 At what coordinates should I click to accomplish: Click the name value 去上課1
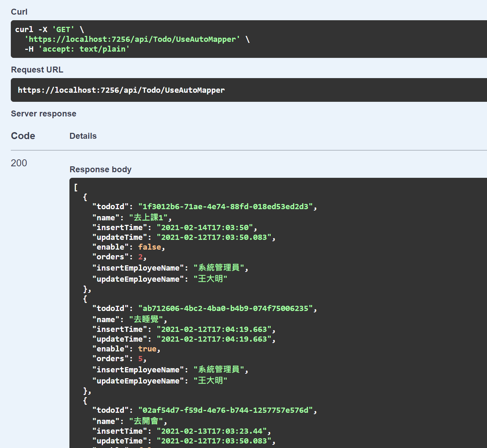[148, 218]
